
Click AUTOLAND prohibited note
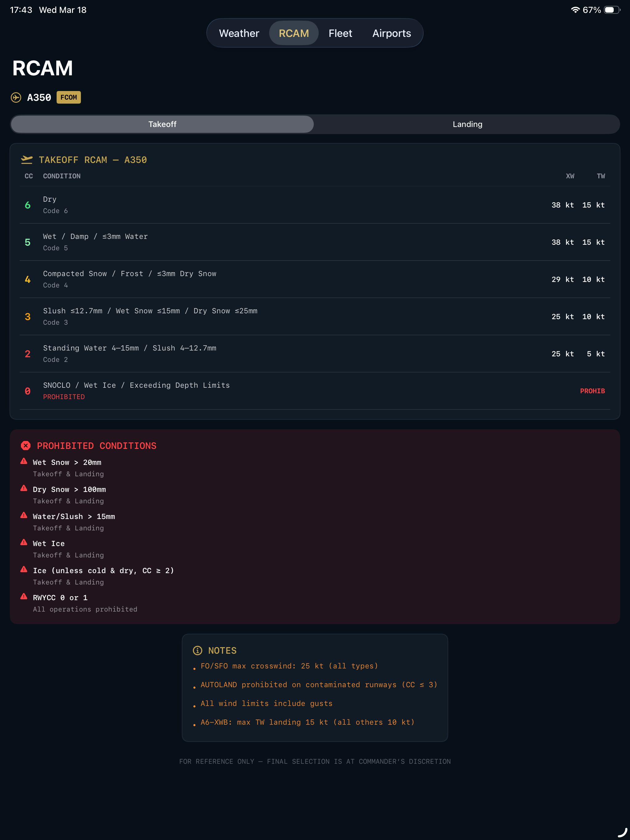click(319, 685)
